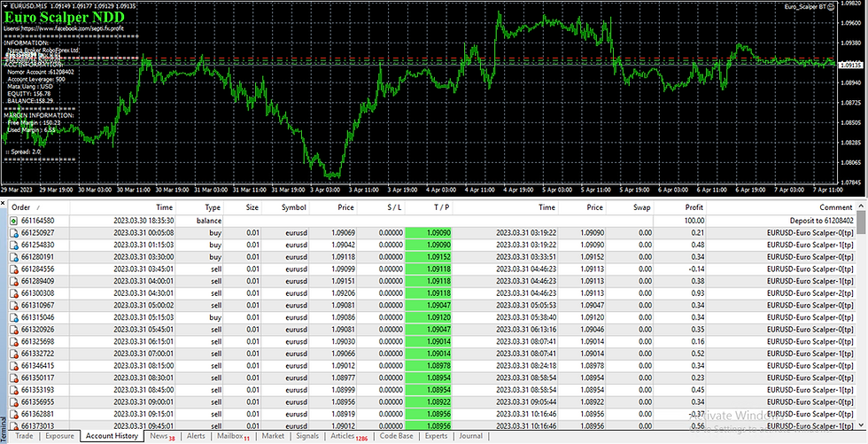
Task: Click the T / P column header
Action: point(429,207)
